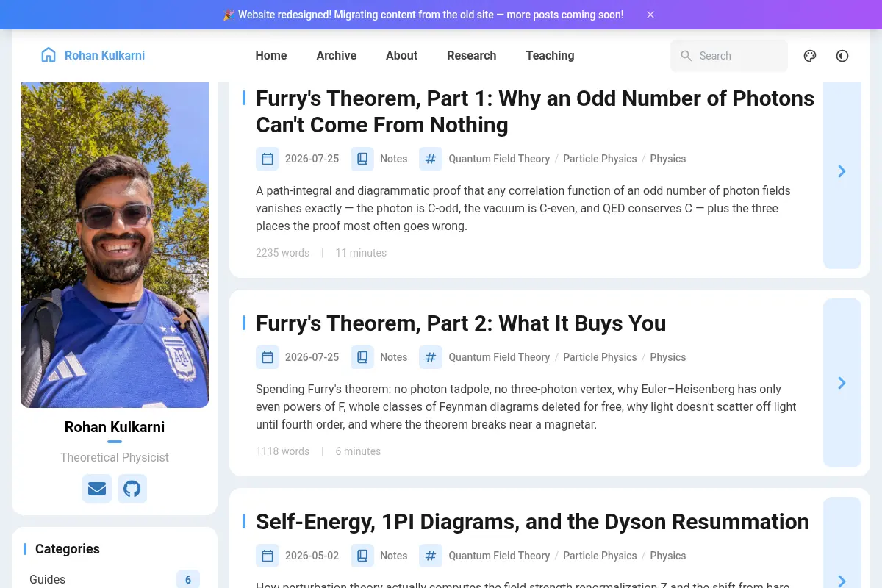Screen dimensions: 882x588
Task: Click Notes category on Furry's Theorem Part 1
Action: tap(393, 159)
